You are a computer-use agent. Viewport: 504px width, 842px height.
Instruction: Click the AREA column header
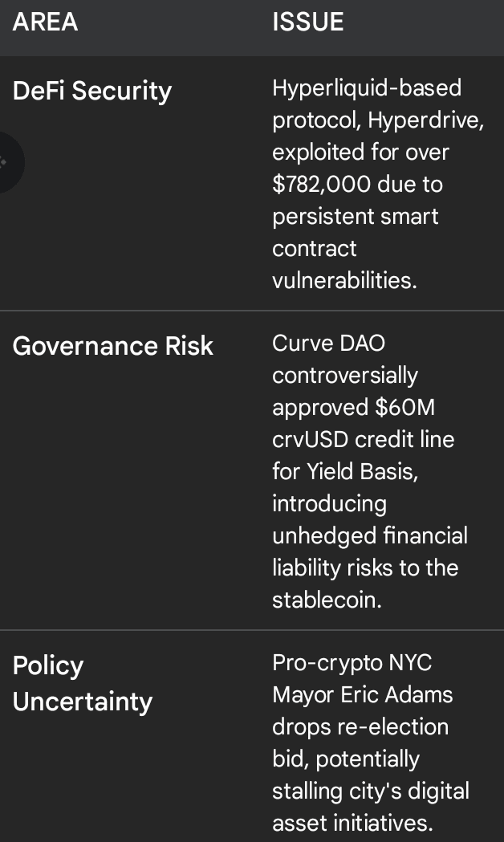coord(46,22)
